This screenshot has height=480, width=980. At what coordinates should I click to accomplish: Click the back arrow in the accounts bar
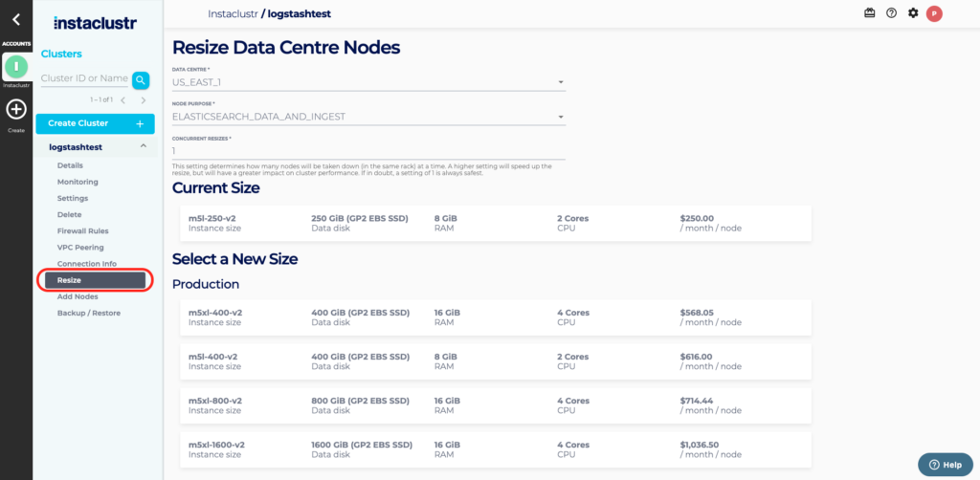15,19
